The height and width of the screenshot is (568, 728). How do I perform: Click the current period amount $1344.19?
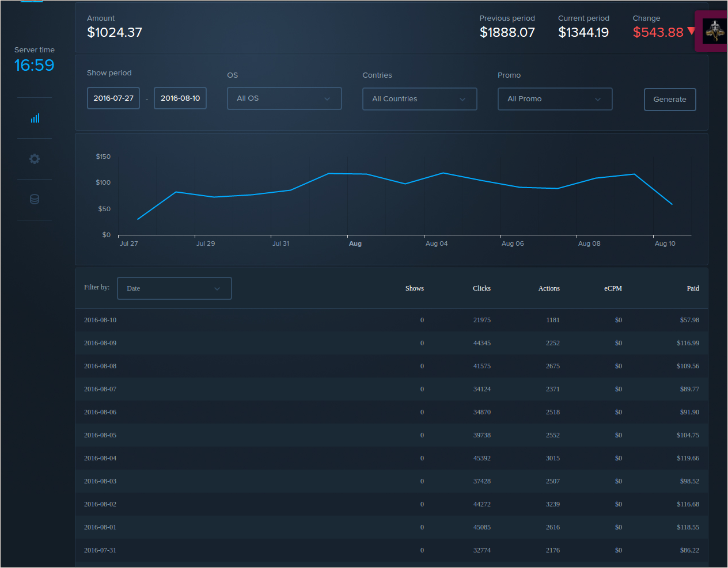tap(583, 32)
